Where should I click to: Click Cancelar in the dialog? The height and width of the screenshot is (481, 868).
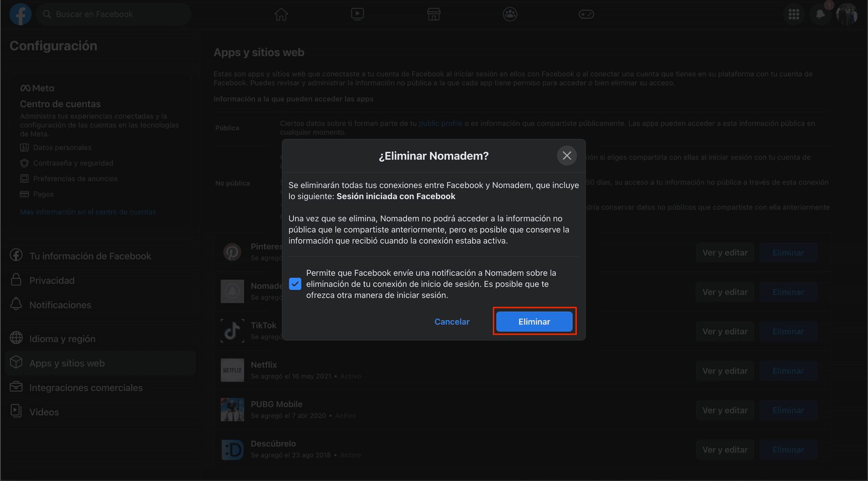click(452, 322)
